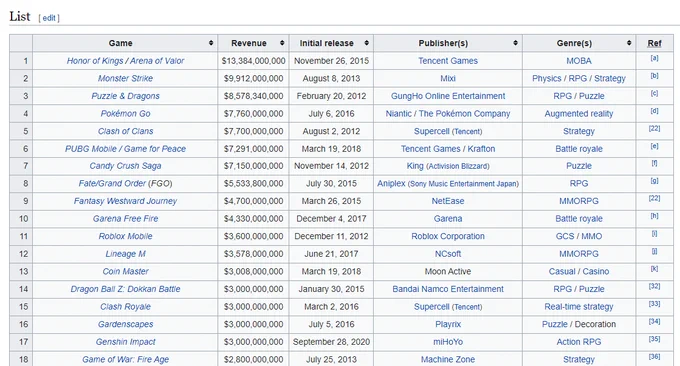Image resolution: width=680 pixels, height=366 pixels.
Task: Open Clash Royale game link
Action: 125,307
